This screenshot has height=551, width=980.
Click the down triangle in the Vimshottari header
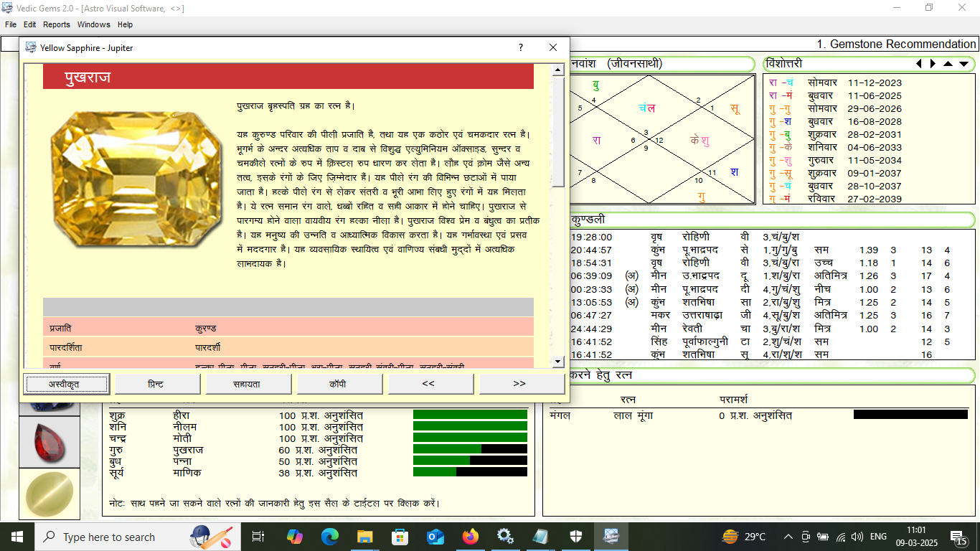pos(963,64)
